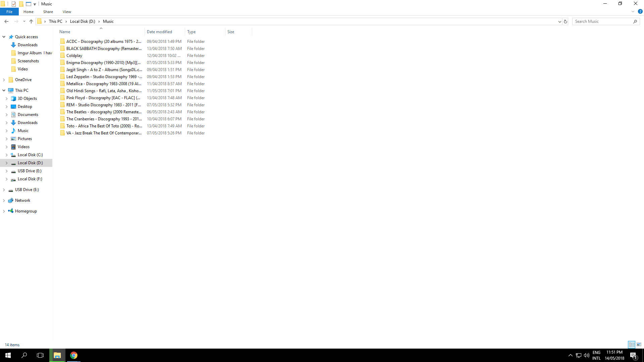
Task: Select The Beatles discography folder
Action: pyautogui.click(x=104, y=111)
